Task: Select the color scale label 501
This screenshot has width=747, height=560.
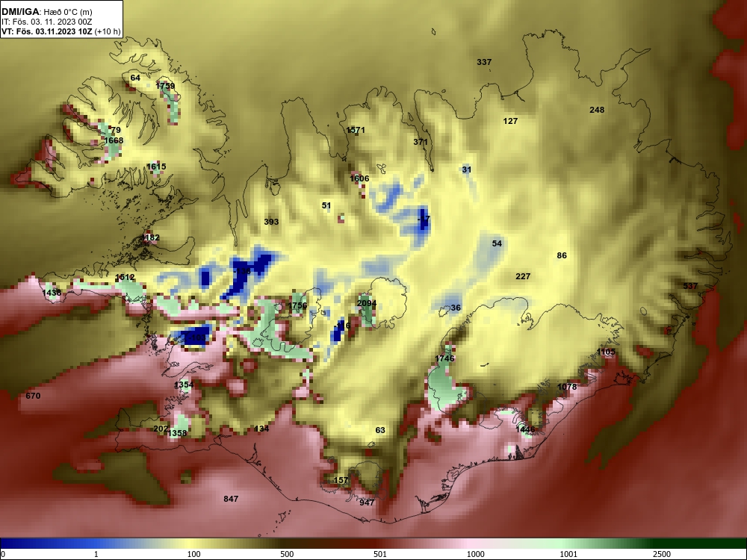Action: click(x=380, y=554)
